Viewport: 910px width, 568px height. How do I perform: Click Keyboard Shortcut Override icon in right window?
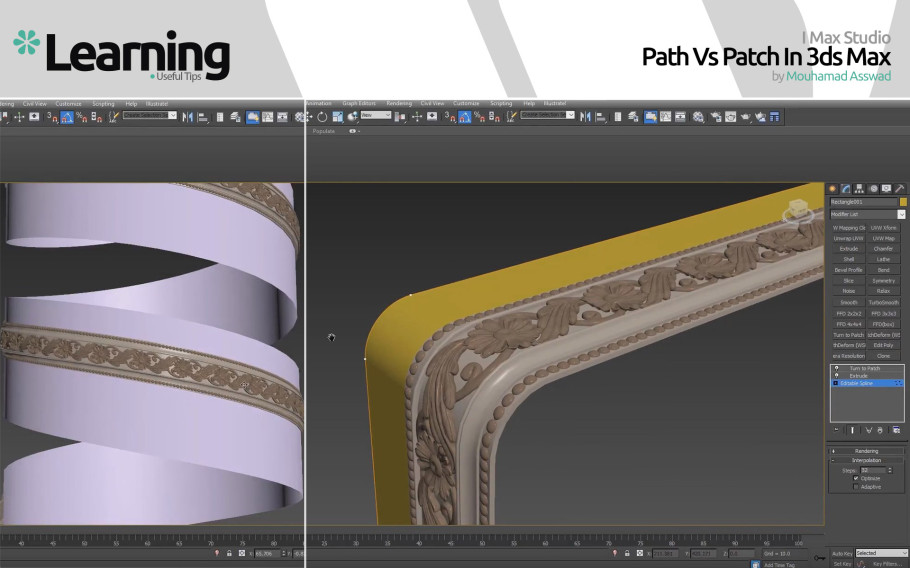point(432,117)
